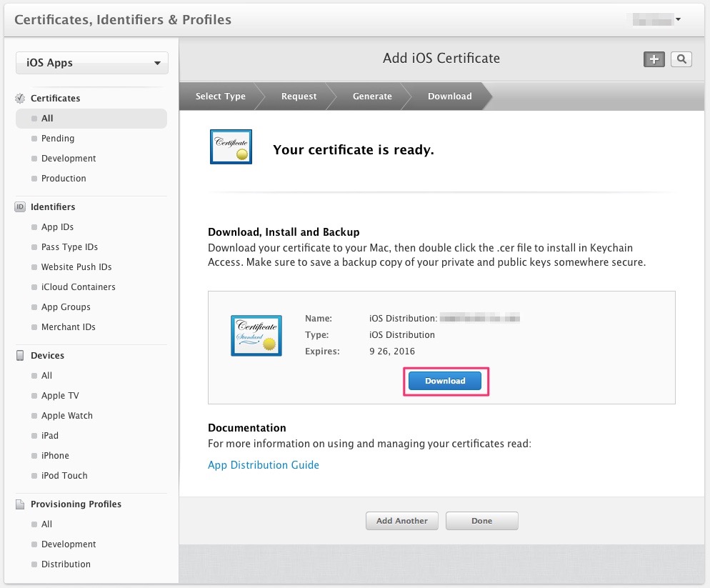This screenshot has height=588, width=710.
Task: Select Apple Watch devices
Action: (66, 415)
